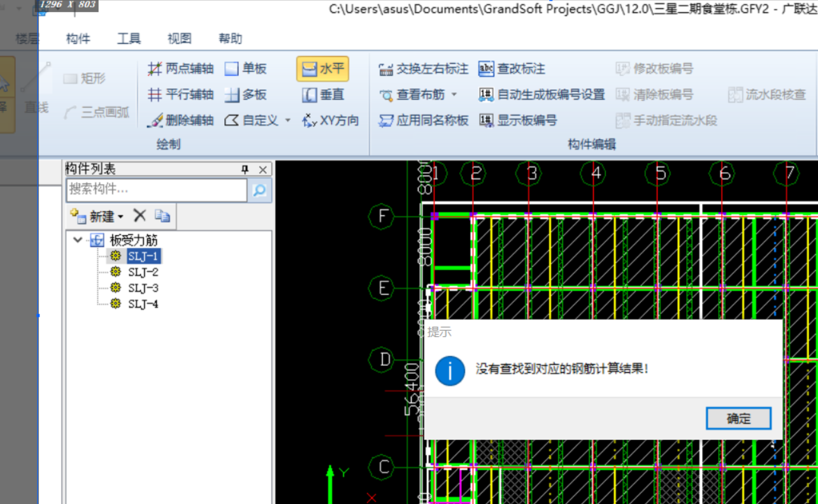818x504 pixels.
Task: Open the 视图 menu tab
Action: 180,39
